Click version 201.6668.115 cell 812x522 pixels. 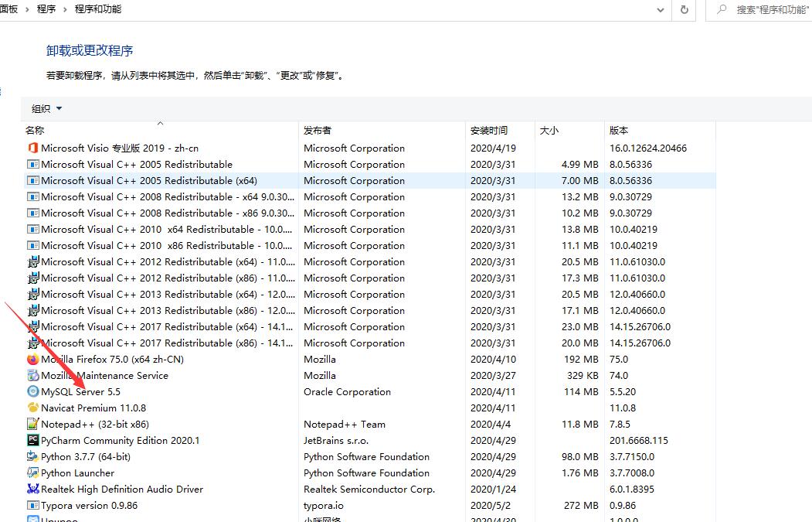point(638,441)
